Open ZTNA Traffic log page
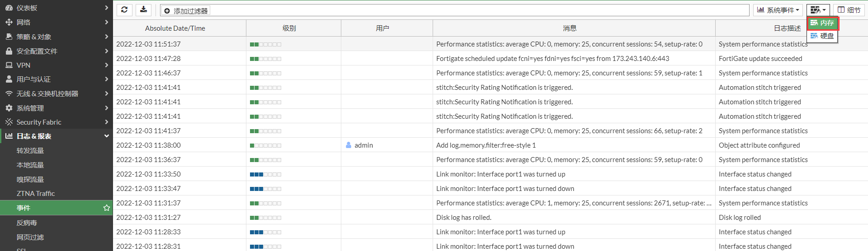Screen dimensions: 868x251 tap(36, 193)
